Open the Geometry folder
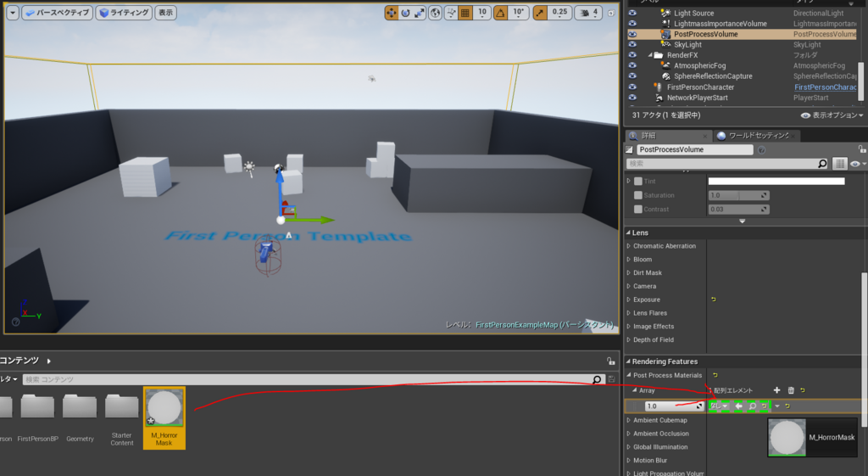This screenshot has width=868, height=476. (80, 418)
